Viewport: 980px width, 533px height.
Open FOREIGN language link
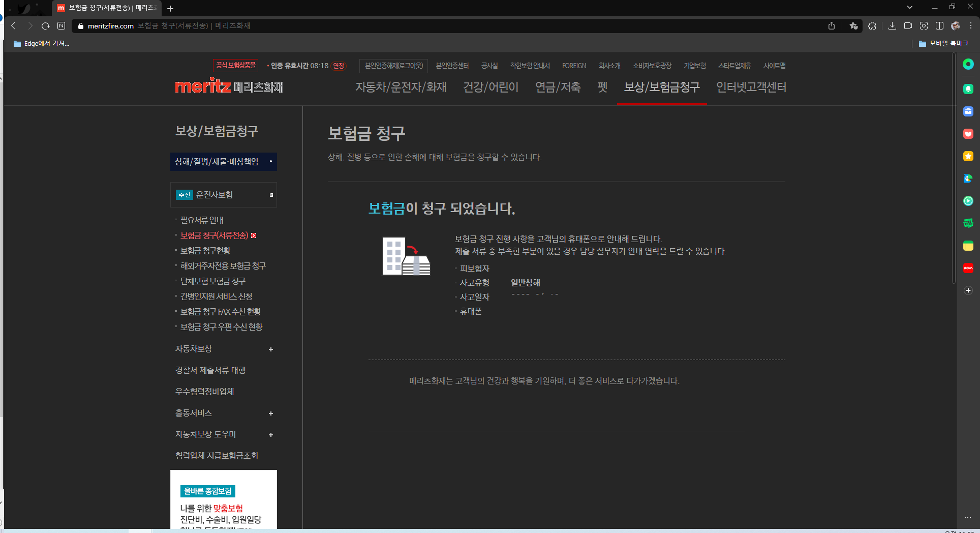pyautogui.click(x=574, y=66)
